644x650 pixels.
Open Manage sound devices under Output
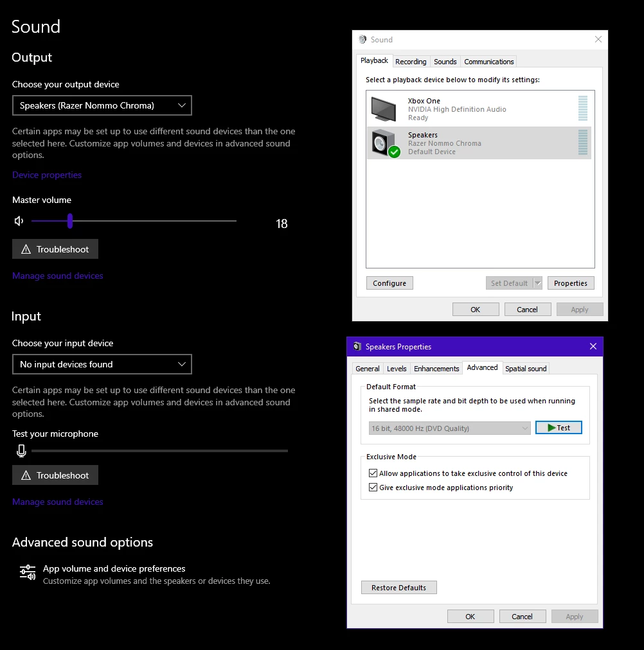tap(58, 276)
